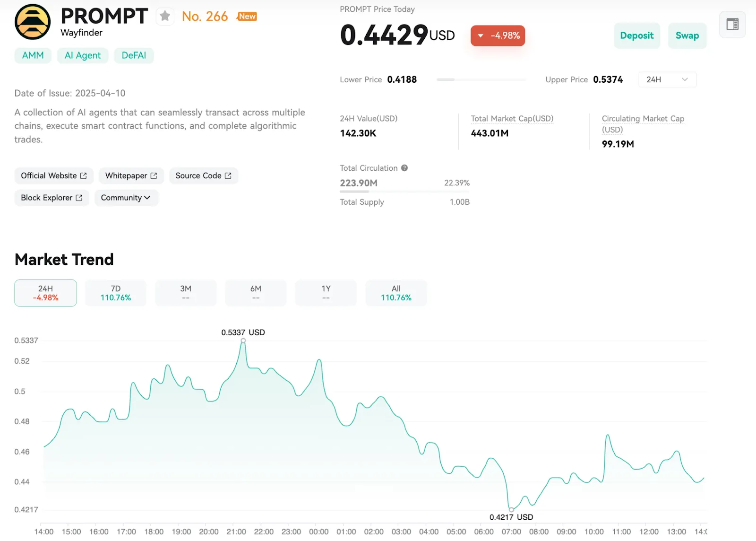Click the 0.4217 USD chart low marker

511,510
